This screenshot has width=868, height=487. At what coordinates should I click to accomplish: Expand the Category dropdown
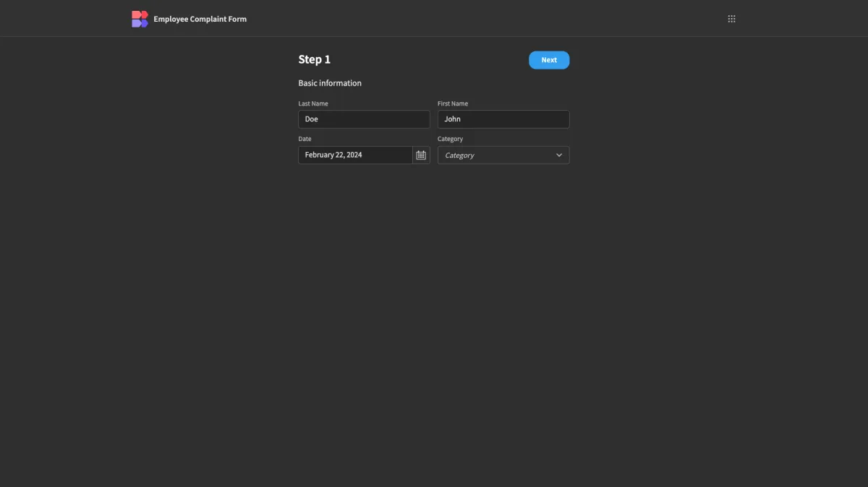click(x=503, y=155)
